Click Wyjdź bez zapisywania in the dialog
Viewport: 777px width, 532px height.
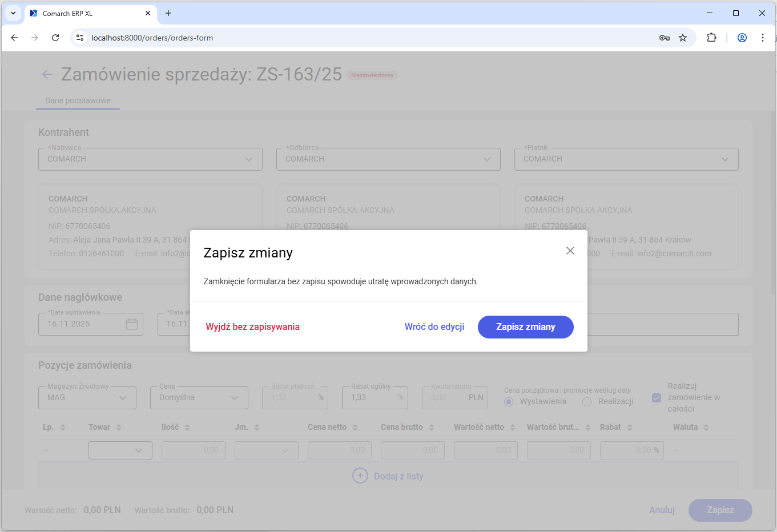pos(252,327)
